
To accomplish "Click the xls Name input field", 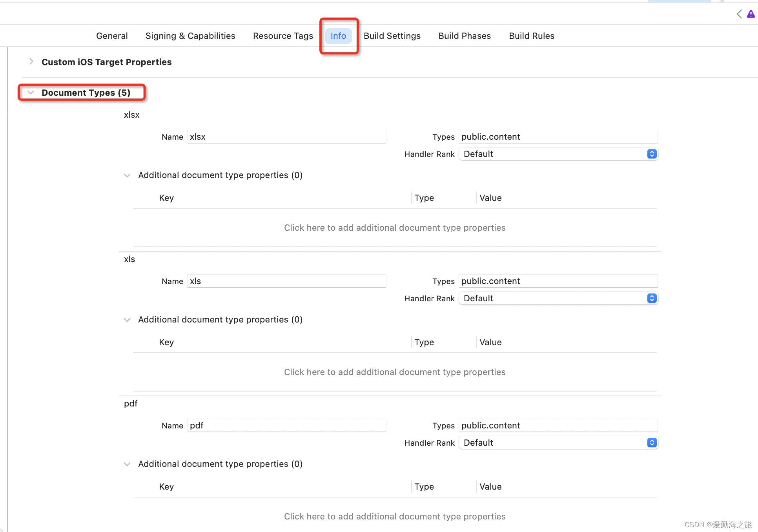I will click(x=286, y=281).
